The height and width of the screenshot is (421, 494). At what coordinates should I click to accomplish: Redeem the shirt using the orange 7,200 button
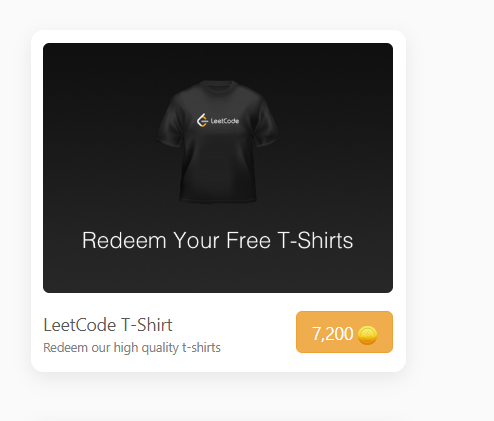click(344, 332)
